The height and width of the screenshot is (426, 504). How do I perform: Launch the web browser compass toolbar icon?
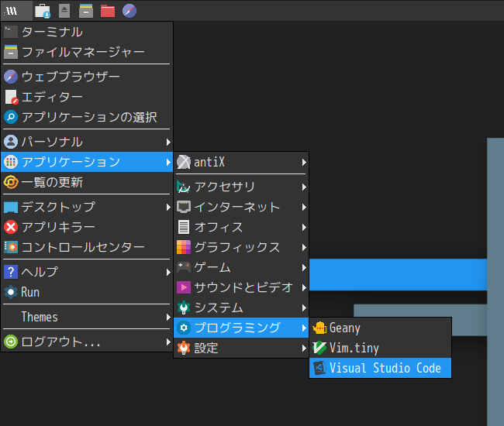[x=129, y=11]
